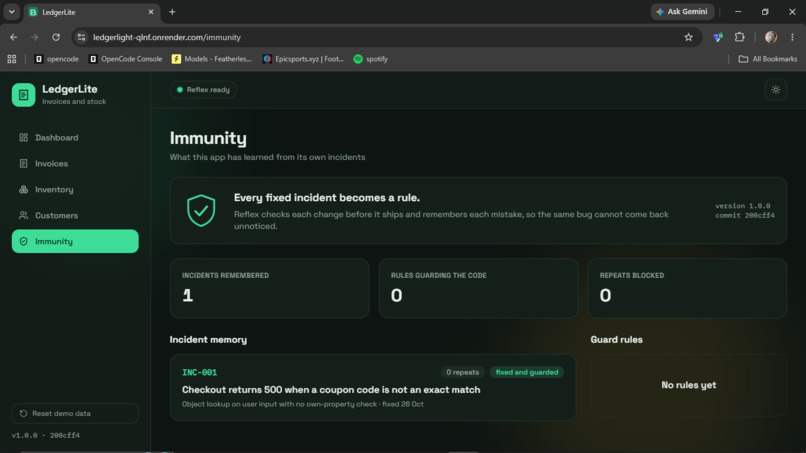Open the Extensions puzzle icon
The width and height of the screenshot is (806, 453).
pos(739,37)
